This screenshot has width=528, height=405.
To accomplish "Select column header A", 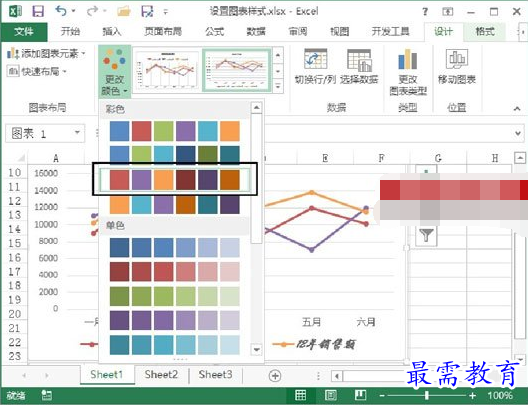I will pos(56,158).
